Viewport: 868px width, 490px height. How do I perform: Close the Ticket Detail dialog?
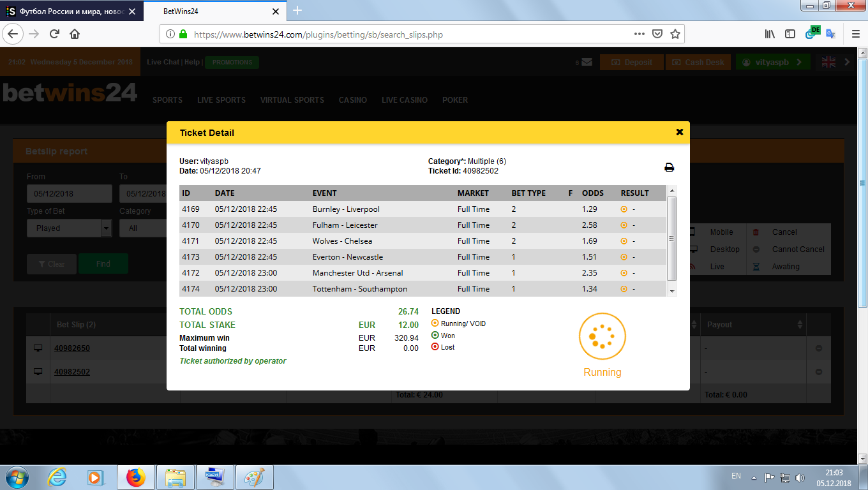(x=680, y=132)
